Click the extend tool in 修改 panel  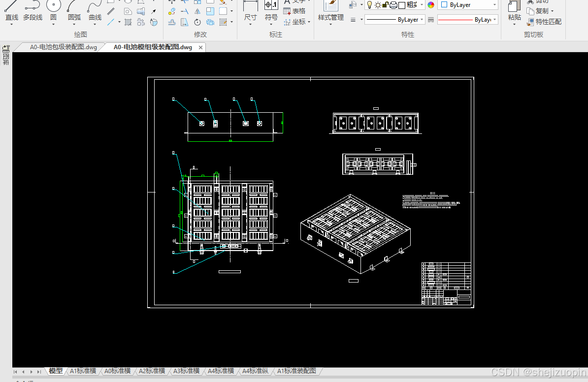[x=185, y=11]
